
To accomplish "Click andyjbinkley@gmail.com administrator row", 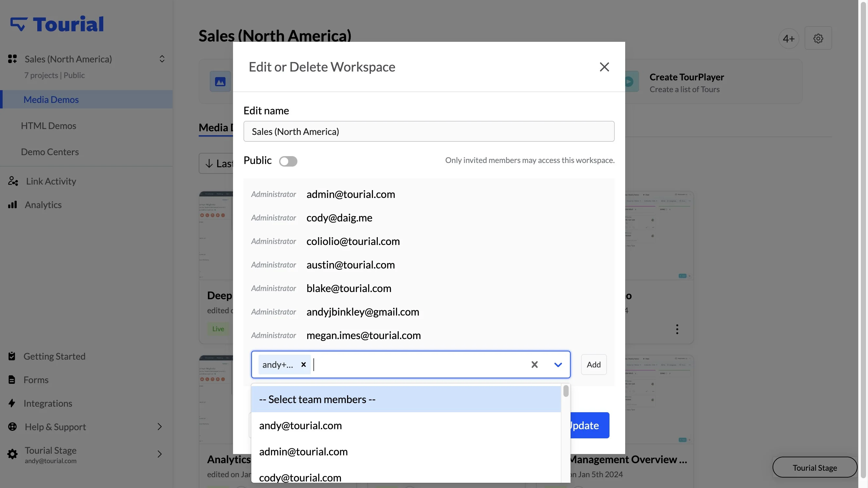I will (429, 312).
